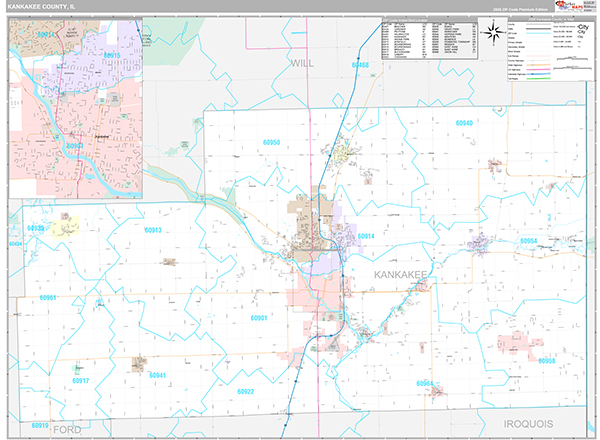The image size is (600, 440).
Task: Click the KANKAKEE county label
Action: [400, 275]
